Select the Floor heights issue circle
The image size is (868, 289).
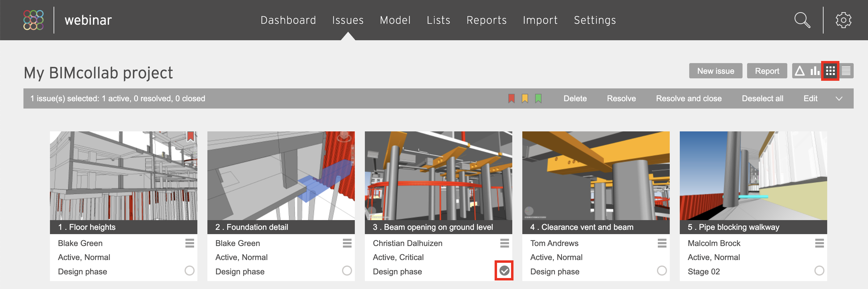click(x=190, y=270)
